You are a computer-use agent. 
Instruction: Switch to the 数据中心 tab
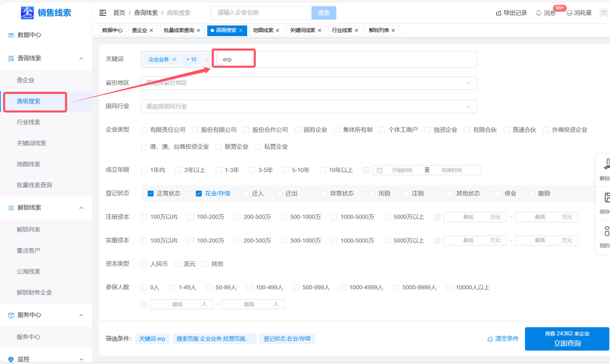click(x=112, y=31)
